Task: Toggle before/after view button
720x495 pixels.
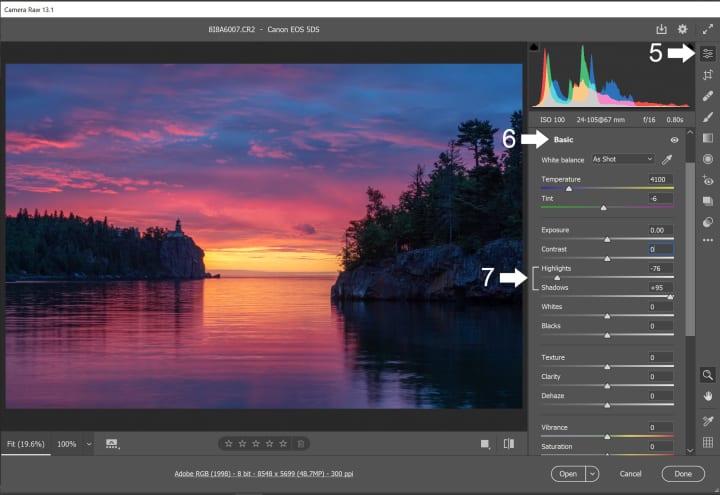Action: 509,443
